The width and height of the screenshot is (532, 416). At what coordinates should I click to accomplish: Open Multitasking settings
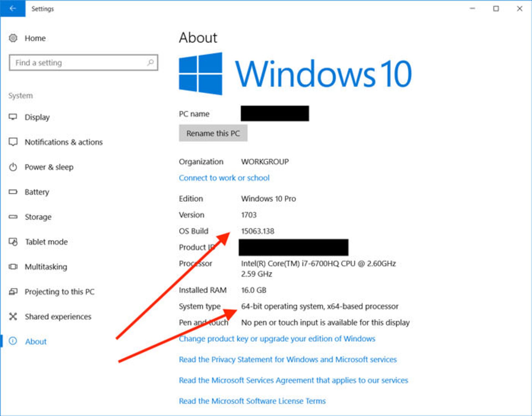46,267
